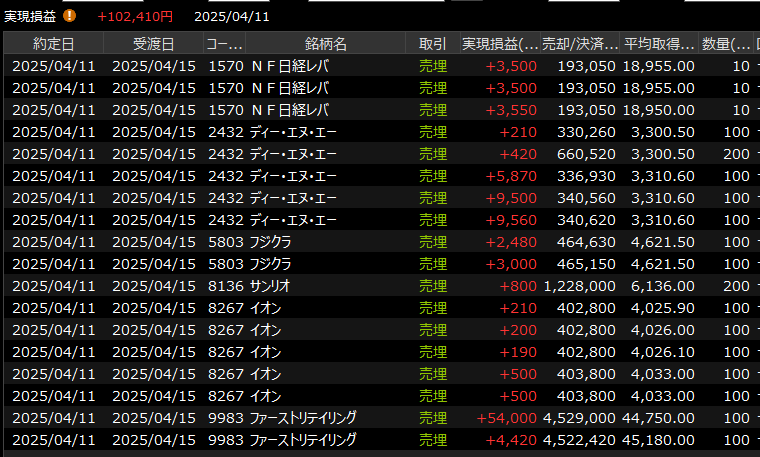Click the 数量 column header
The height and width of the screenshot is (457, 760).
pos(726,44)
